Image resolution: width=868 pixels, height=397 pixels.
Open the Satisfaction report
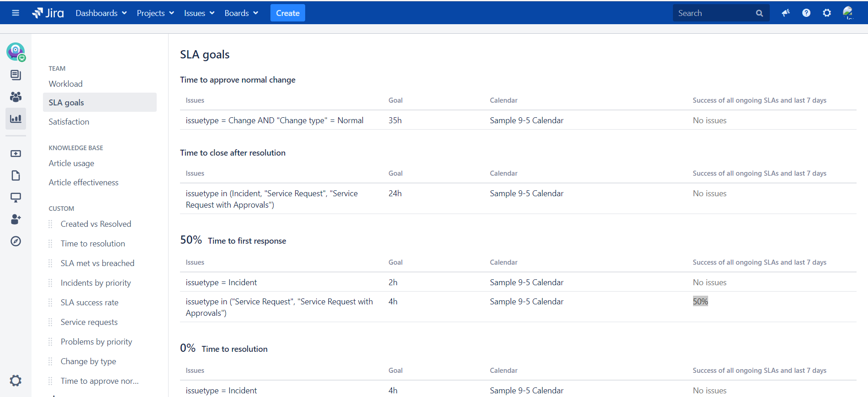point(69,122)
